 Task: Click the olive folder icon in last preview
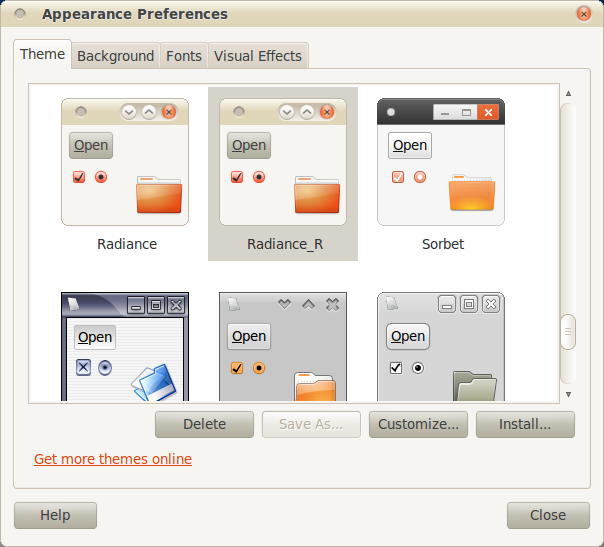click(475, 386)
